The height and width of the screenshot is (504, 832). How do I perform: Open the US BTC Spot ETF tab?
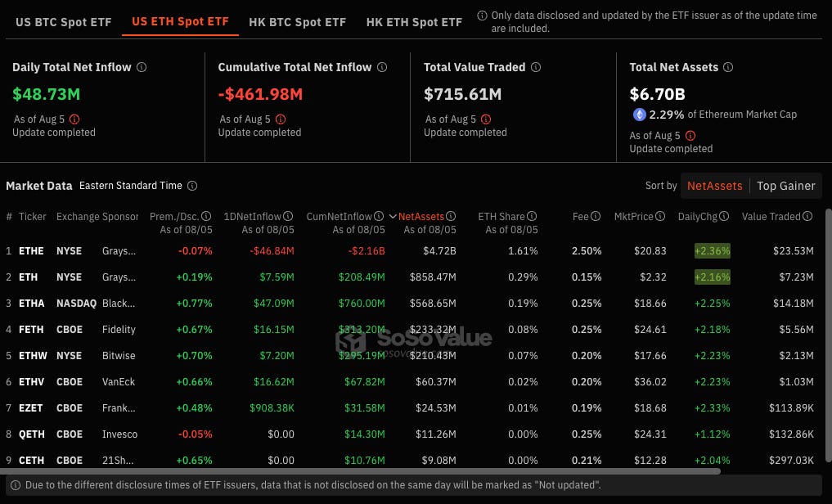63,22
